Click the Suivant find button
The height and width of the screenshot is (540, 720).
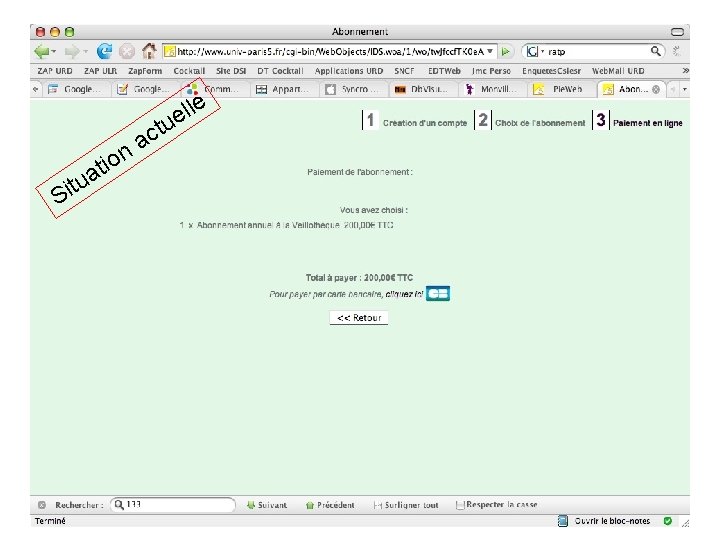point(267,505)
